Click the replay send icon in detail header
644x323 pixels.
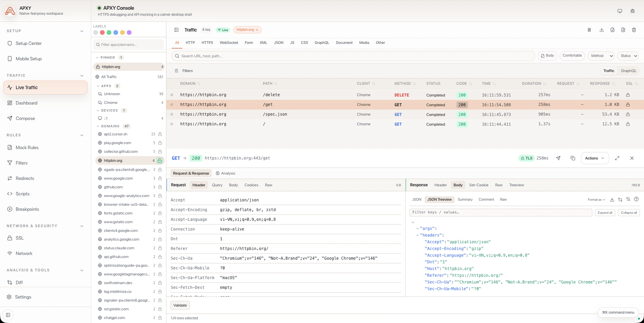558,158
